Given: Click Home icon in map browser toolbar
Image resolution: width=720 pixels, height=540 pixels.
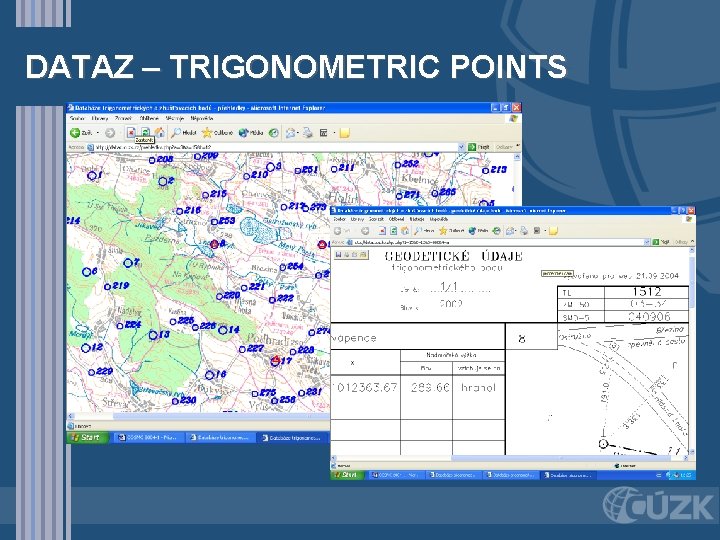Looking at the screenshot, I should (x=159, y=133).
